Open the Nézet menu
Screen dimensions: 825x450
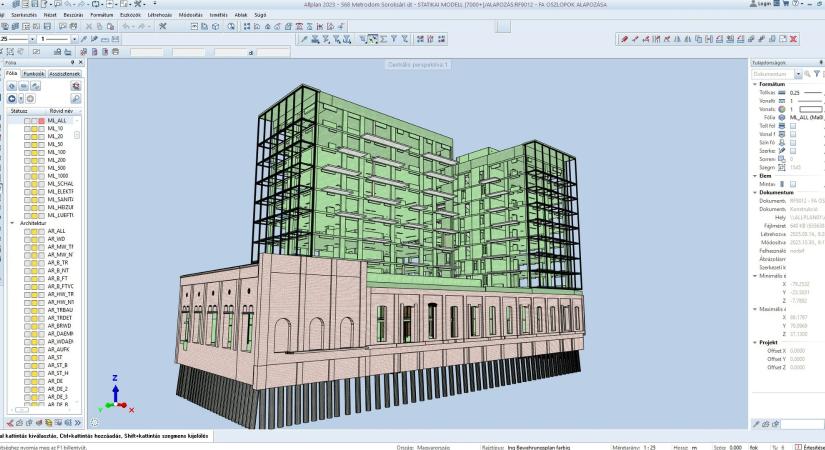[x=50, y=15]
